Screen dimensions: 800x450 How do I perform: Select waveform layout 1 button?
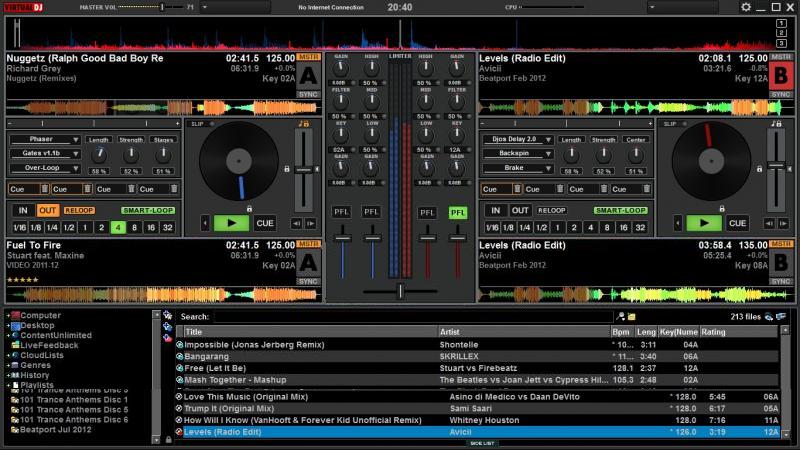pos(781,23)
